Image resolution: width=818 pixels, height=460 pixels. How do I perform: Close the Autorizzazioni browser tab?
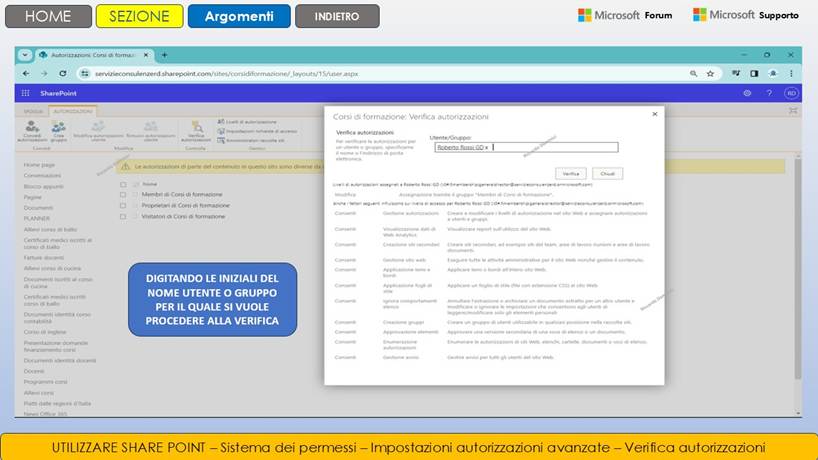146,55
